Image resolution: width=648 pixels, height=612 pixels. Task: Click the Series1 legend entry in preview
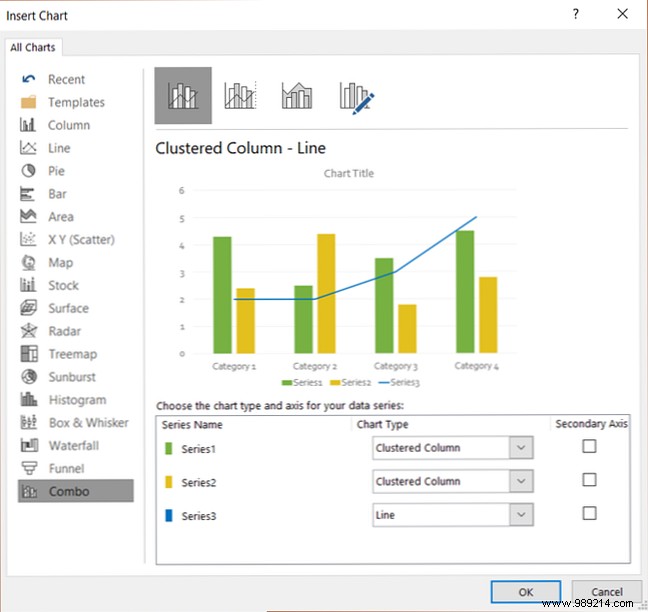(x=302, y=382)
